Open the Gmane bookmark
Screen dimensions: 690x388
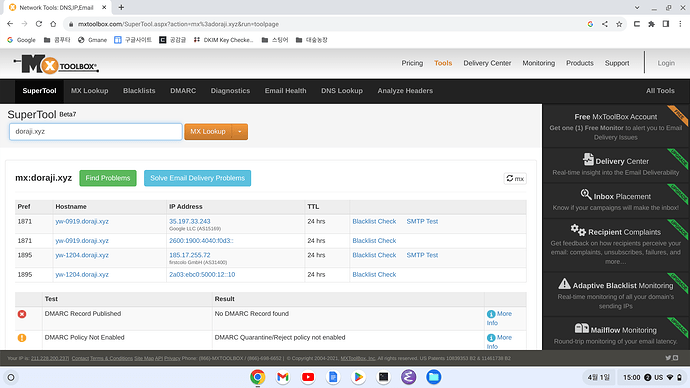(92, 40)
